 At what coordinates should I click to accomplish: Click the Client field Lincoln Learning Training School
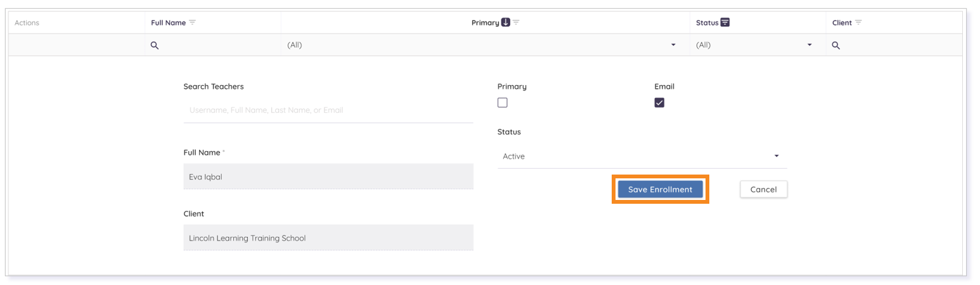click(328, 238)
